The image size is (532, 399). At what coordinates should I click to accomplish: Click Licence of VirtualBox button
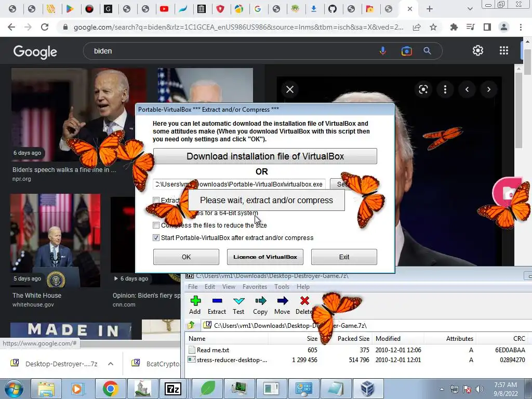[x=265, y=257]
